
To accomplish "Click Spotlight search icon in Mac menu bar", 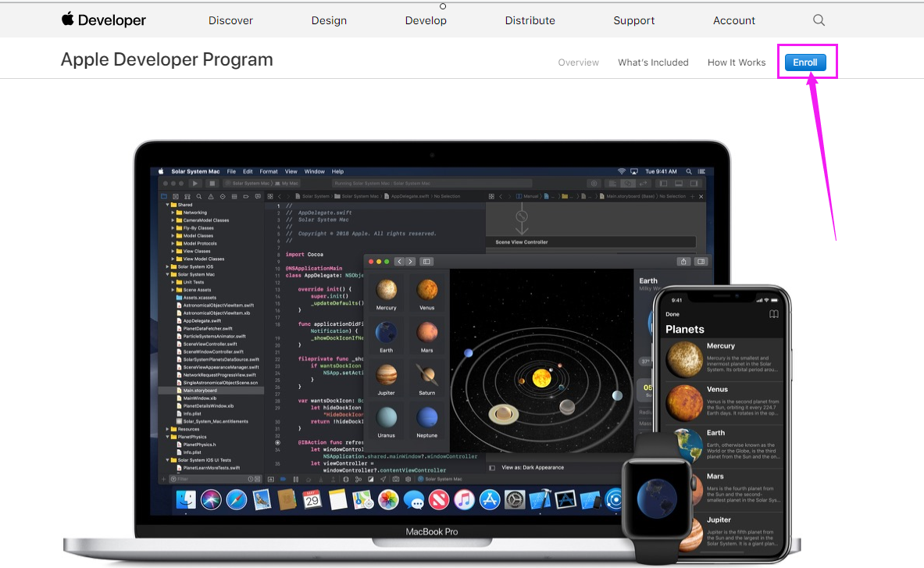I will click(x=688, y=171).
